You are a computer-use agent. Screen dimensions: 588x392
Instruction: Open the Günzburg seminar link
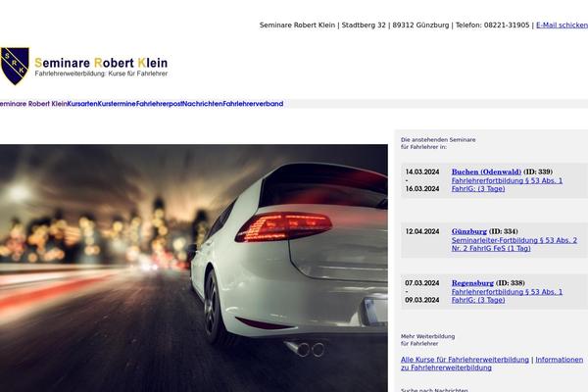(468, 231)
